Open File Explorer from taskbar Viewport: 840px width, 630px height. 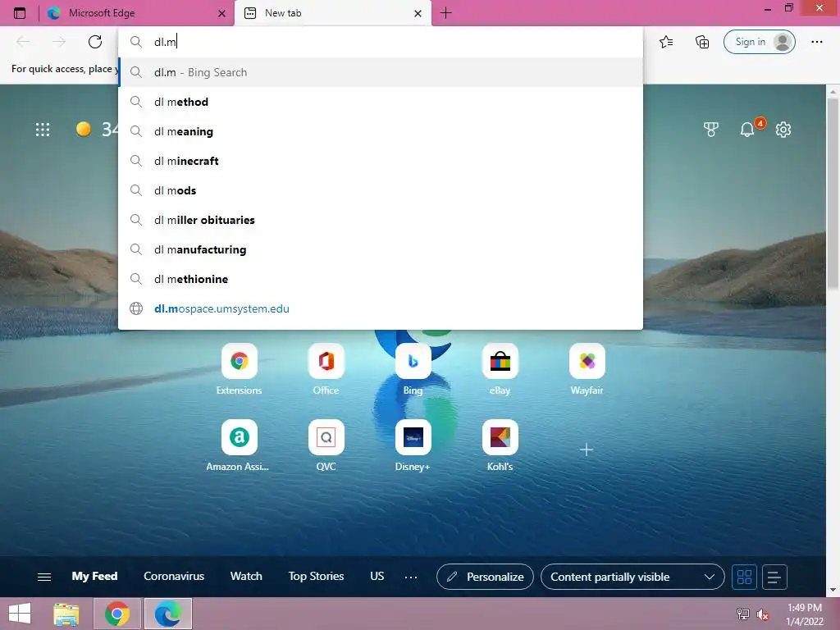coord(66,614)
